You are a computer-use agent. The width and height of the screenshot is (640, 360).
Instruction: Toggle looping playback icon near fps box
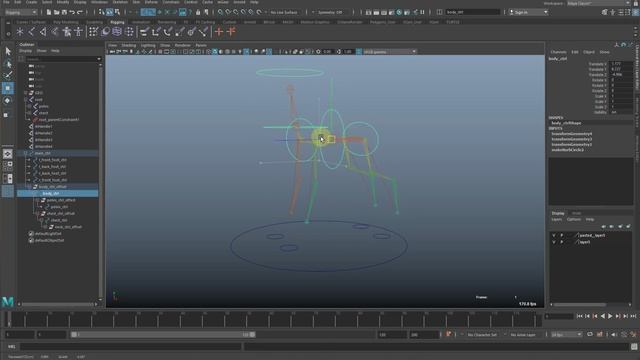pyautogui.click(x=590, y=334)
